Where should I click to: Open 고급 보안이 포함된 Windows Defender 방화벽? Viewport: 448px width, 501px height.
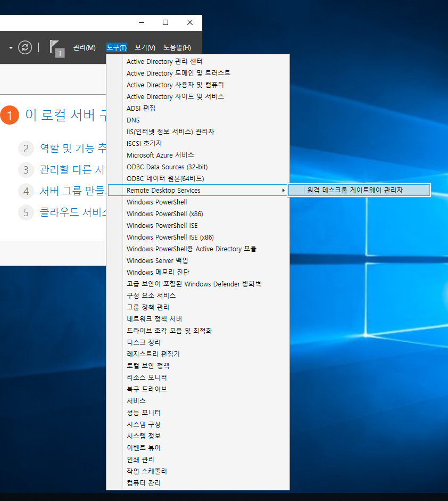tap(198, 284)
